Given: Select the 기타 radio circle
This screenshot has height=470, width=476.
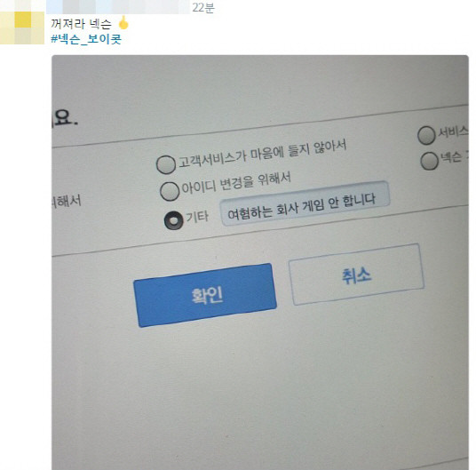Looking at the screenshot, I should coord(174,220).
